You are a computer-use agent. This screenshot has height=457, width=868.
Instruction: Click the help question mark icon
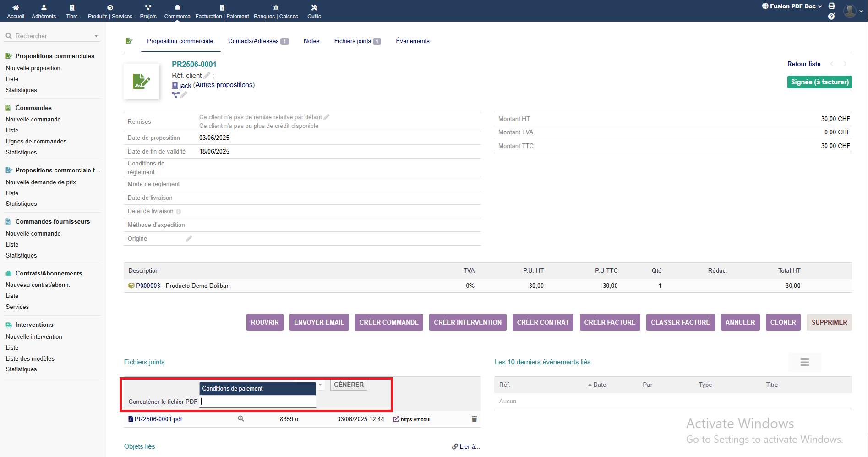pos(832,17)
